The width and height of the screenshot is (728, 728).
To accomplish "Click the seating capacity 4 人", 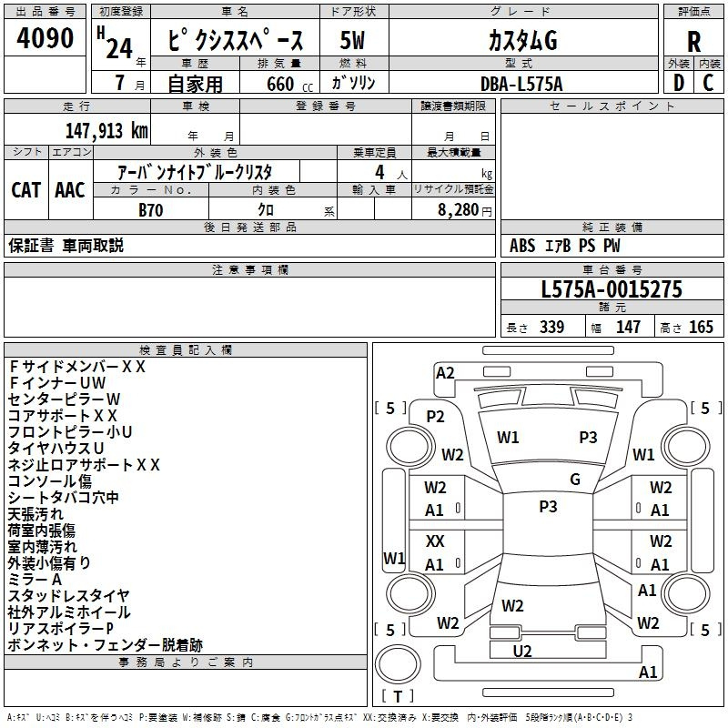I will 391,173.
